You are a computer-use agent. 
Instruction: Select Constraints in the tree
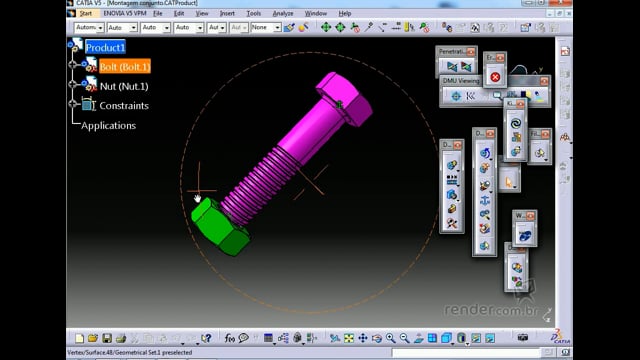(124, 106)
